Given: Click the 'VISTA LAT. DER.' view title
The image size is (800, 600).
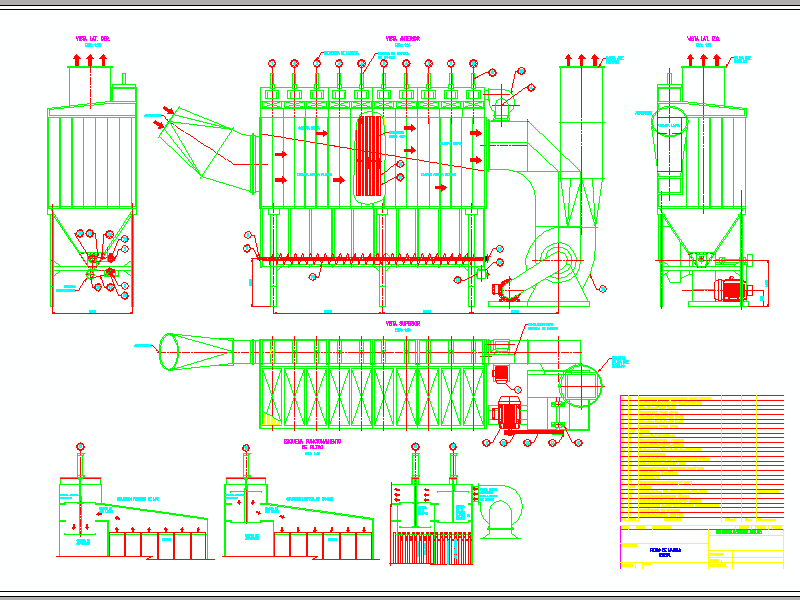Looking at the screenshot, I should click(93, 39).
